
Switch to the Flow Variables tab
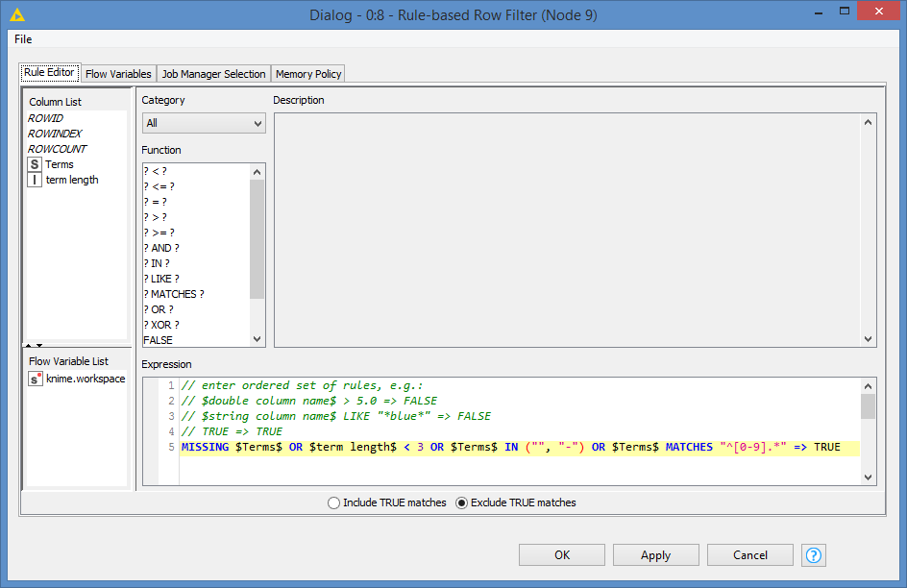click(118, 74)
